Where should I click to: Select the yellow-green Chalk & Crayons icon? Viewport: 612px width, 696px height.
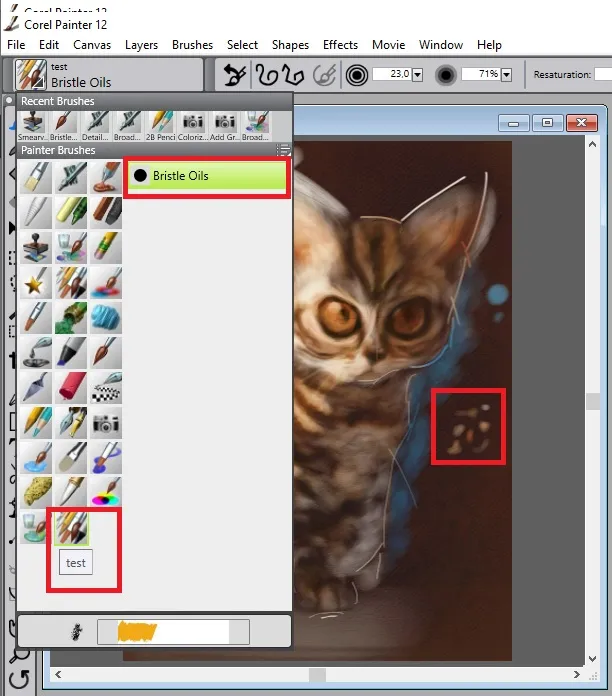[x=71, y=212]
